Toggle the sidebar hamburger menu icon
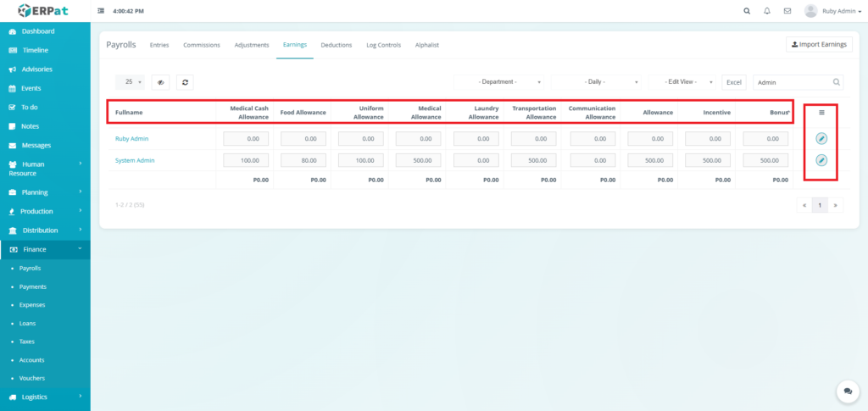The image size is (868, 411). (x=102, y=11)
